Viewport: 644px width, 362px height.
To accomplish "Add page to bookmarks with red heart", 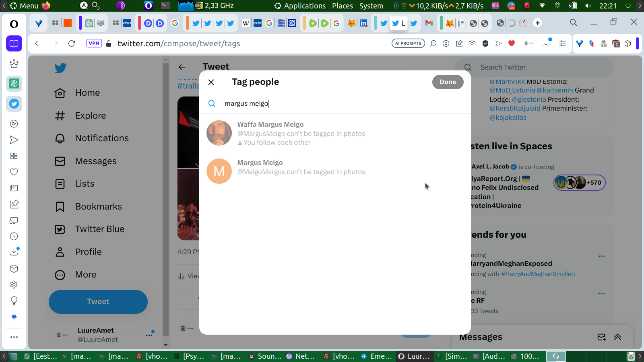I will click(x=512, y=43).
